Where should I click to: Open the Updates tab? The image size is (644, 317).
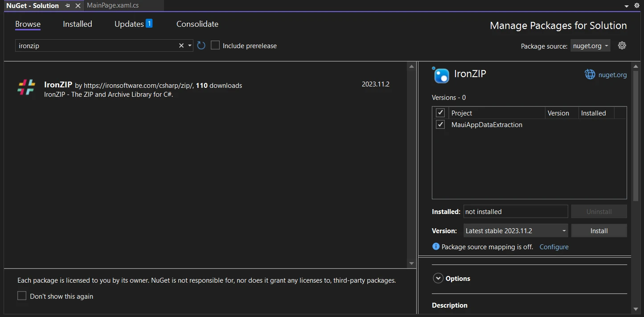click(x=129, y=24)
